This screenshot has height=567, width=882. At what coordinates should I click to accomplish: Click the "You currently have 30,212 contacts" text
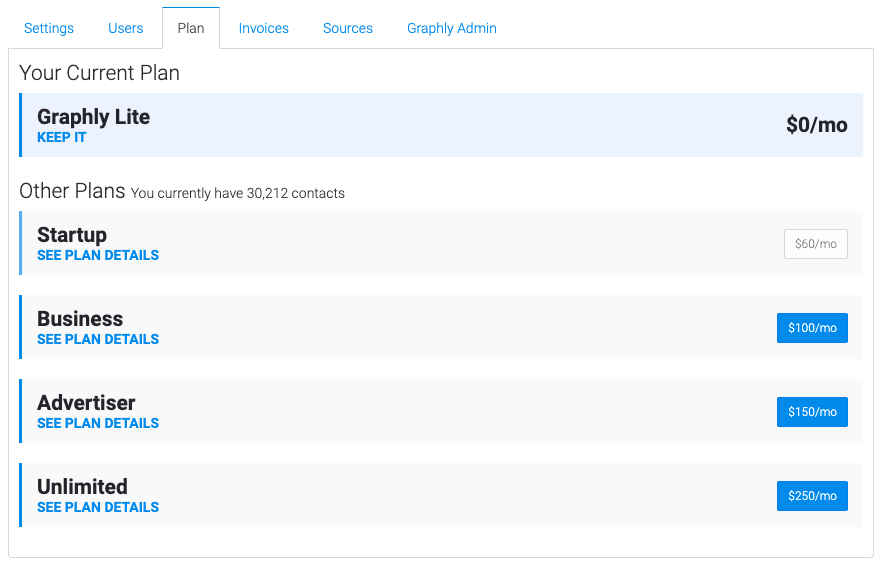tap(237, 194)
